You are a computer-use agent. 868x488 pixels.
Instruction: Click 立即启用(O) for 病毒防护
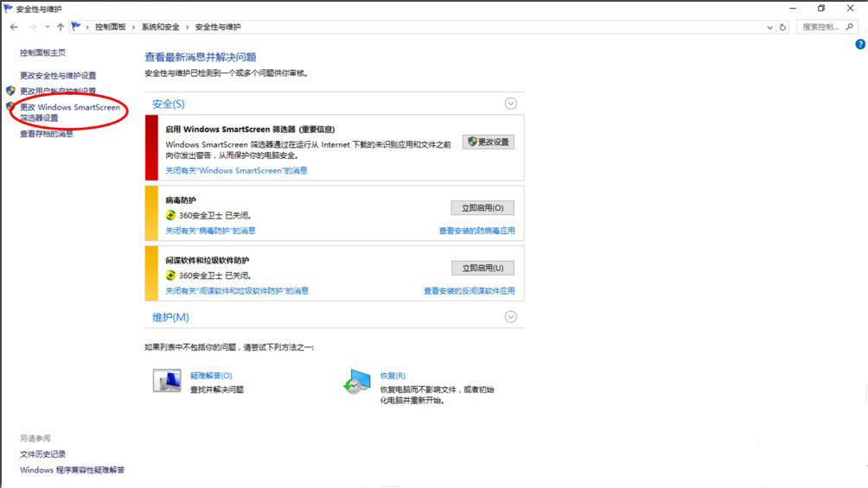pos(482,208)
